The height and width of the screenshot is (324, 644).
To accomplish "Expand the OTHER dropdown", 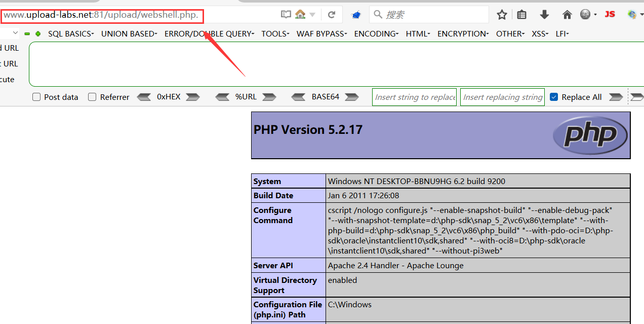I will 510,34.
